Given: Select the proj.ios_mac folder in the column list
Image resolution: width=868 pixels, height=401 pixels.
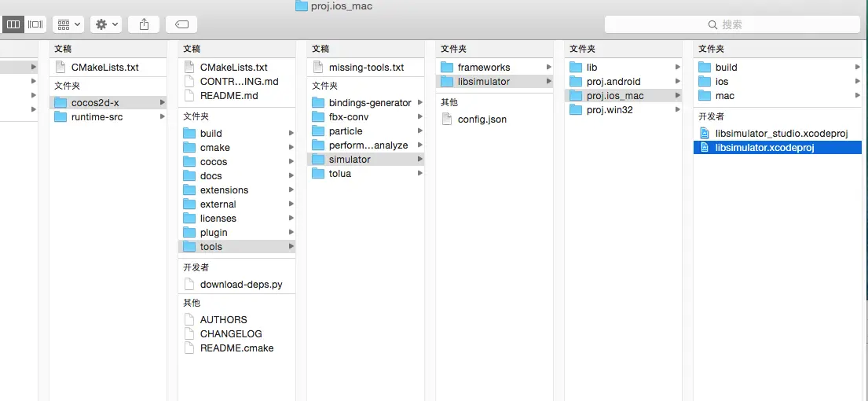Looking at the screenshot, I should tap(624, 96).
